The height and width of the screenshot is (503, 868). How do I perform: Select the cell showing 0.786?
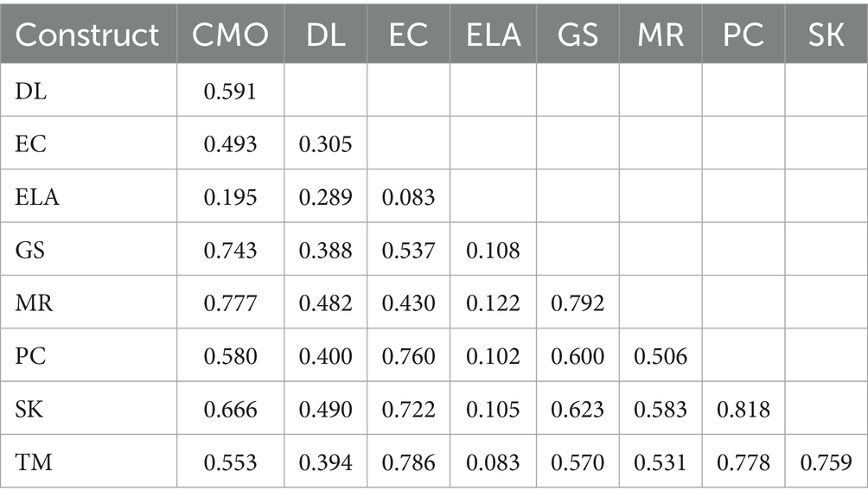(409, 463)
